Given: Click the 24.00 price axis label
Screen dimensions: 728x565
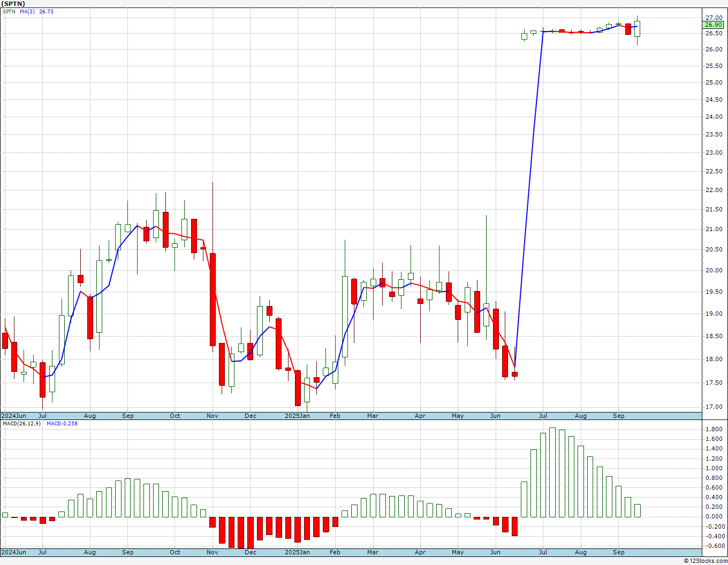Looking at the screenshot, I should 714,117.
